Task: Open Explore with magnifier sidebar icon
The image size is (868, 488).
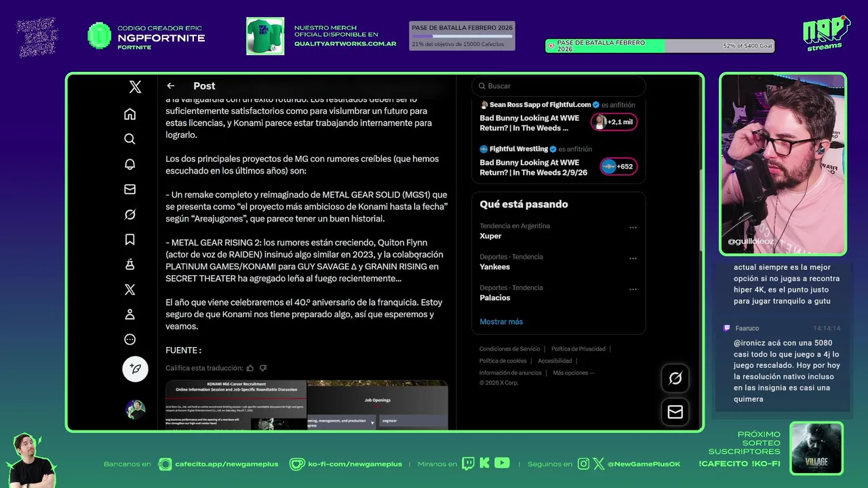Action: pos(130,139)
